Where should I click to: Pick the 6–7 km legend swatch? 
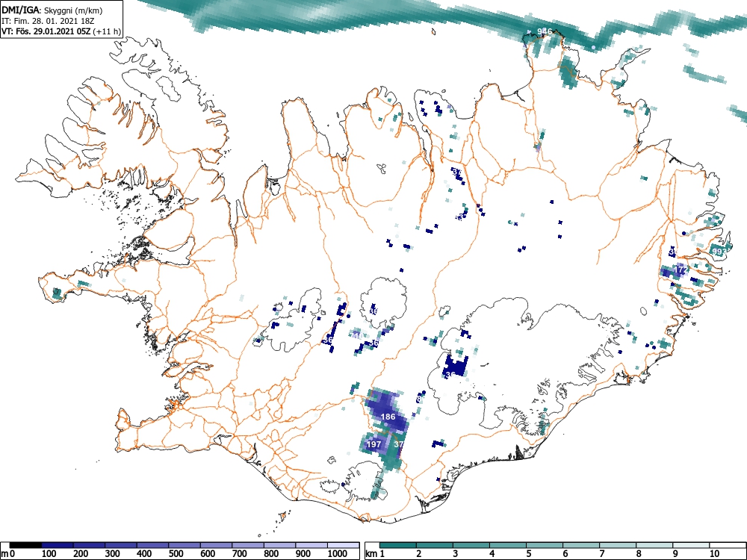point(581,545)
